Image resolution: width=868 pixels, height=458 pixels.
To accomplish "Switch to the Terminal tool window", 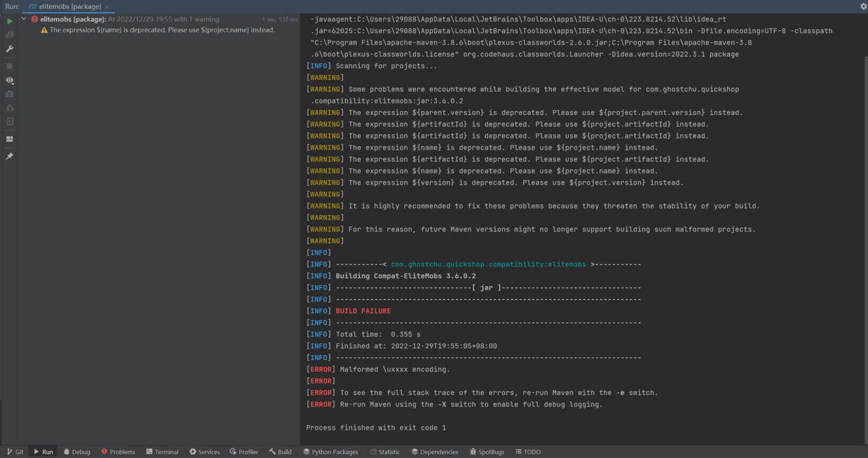I will coord(162,451).
